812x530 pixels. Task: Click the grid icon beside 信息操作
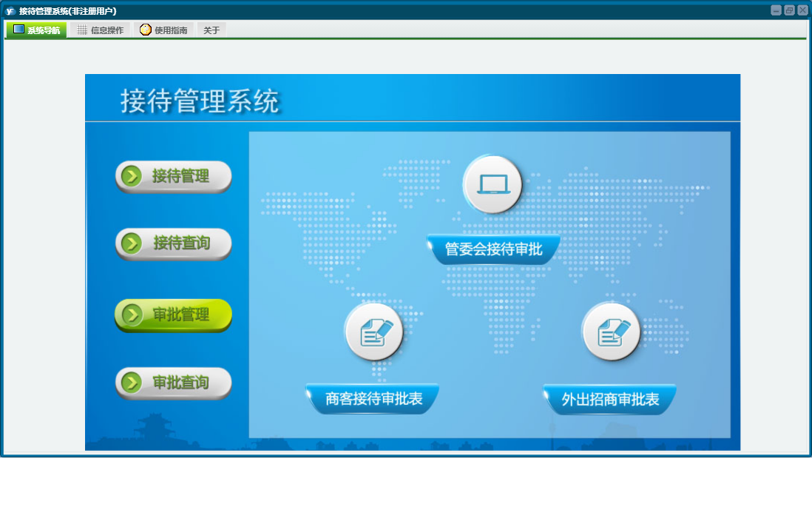[82, 30]
